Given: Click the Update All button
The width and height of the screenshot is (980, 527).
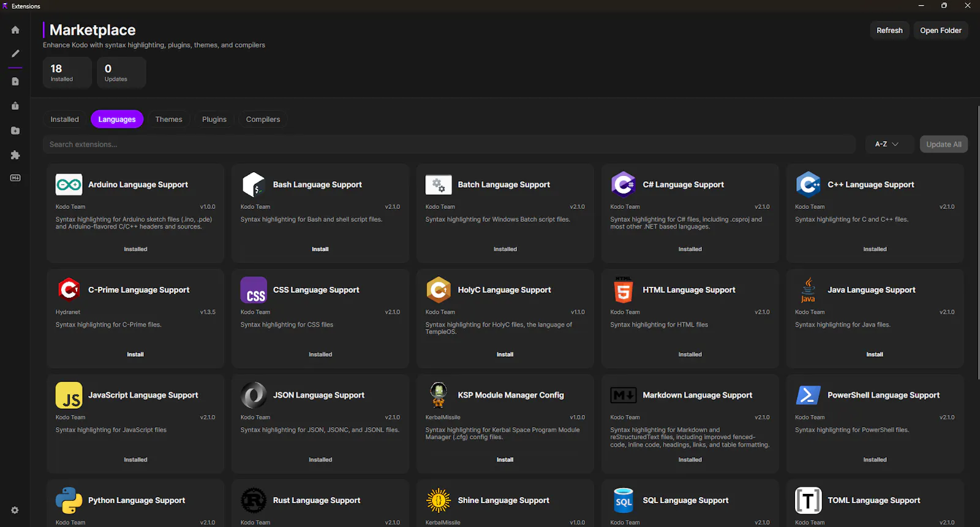Looking at the screenshot, I should tap(944, 144).
